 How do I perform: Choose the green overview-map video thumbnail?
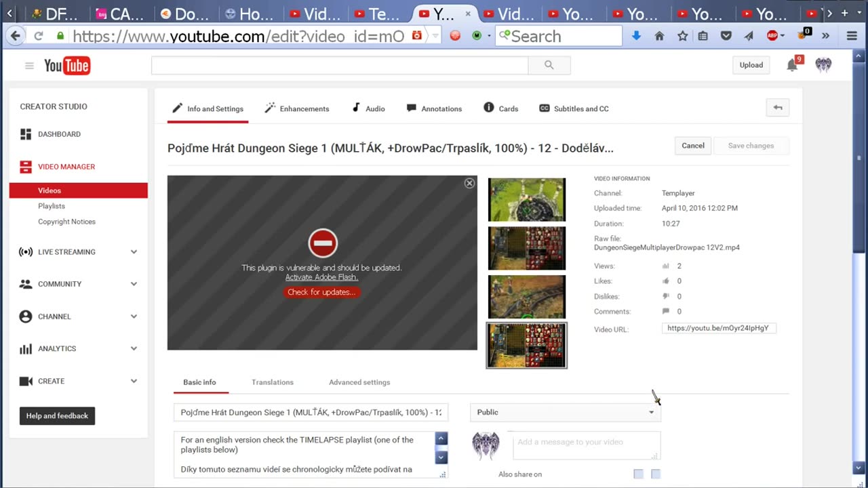(x=527, y=200)
